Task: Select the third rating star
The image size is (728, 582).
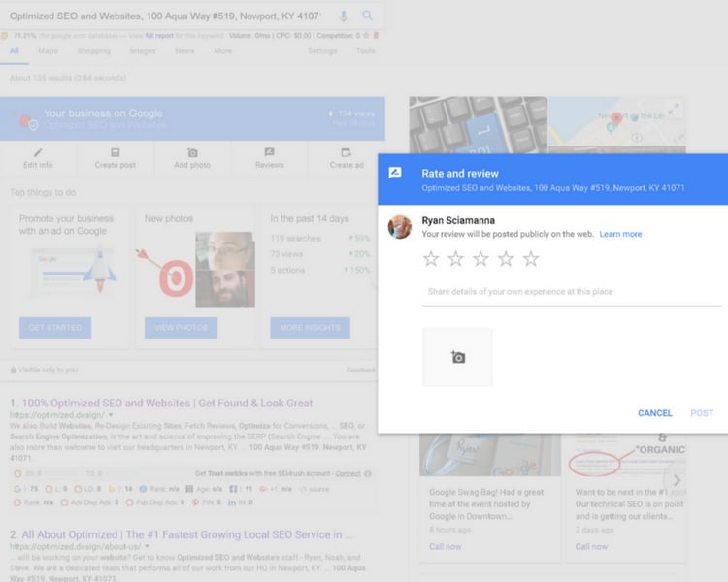Action: 481,259
